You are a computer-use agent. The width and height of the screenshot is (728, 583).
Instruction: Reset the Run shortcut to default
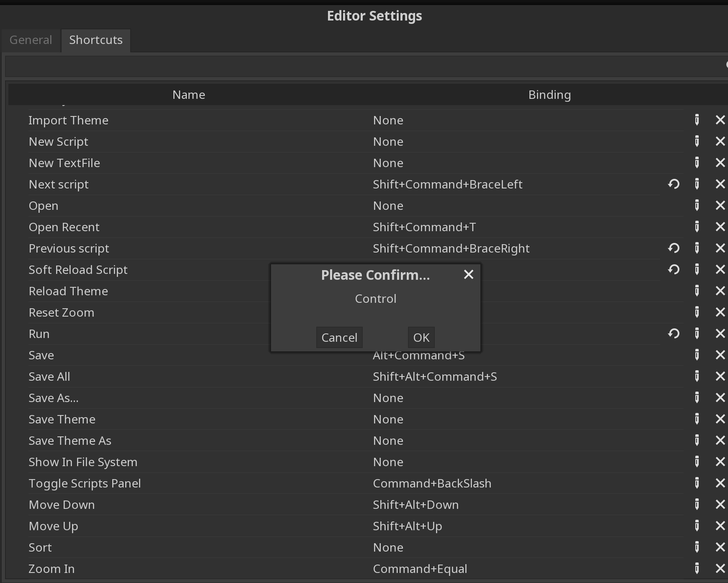click(x=674, y=333)
